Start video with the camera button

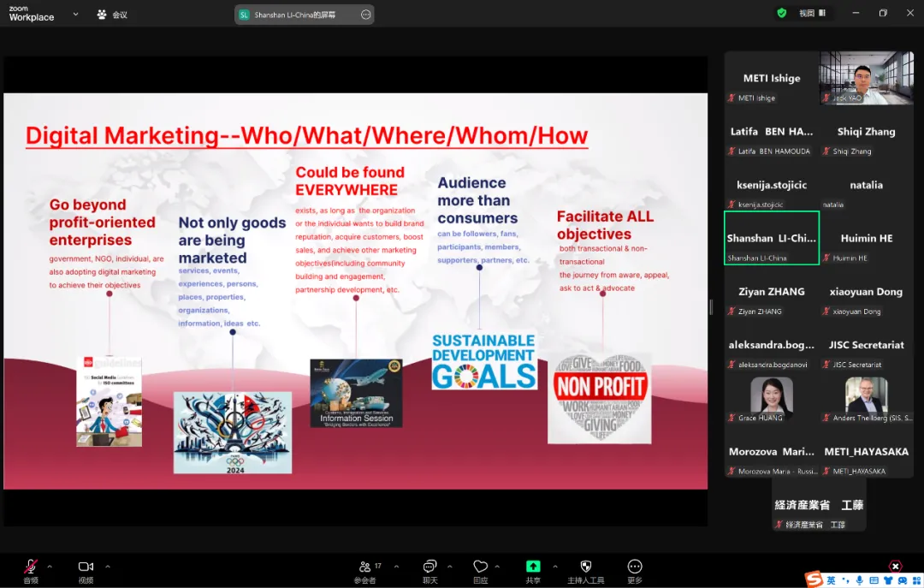click(86, 570)
